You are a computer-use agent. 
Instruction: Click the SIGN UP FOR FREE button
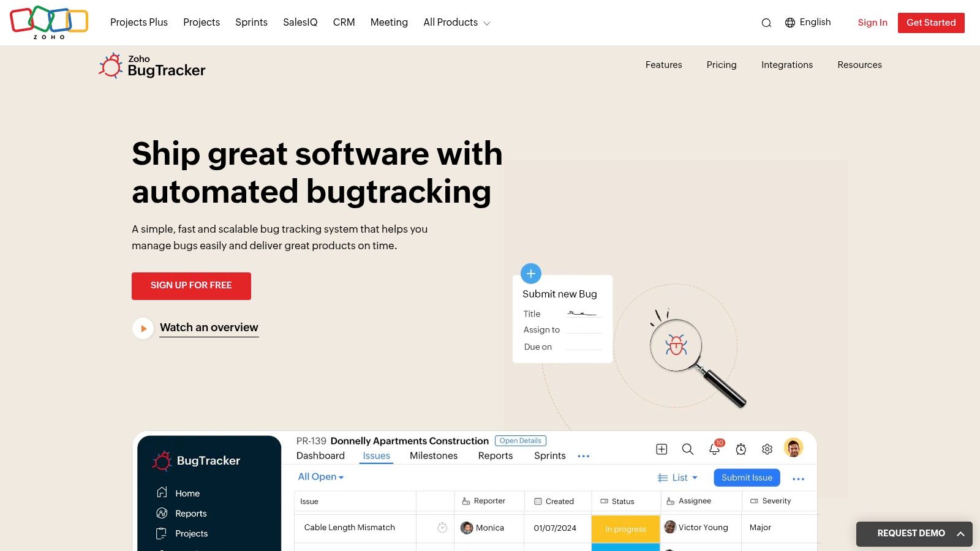[x=191, y=286]
